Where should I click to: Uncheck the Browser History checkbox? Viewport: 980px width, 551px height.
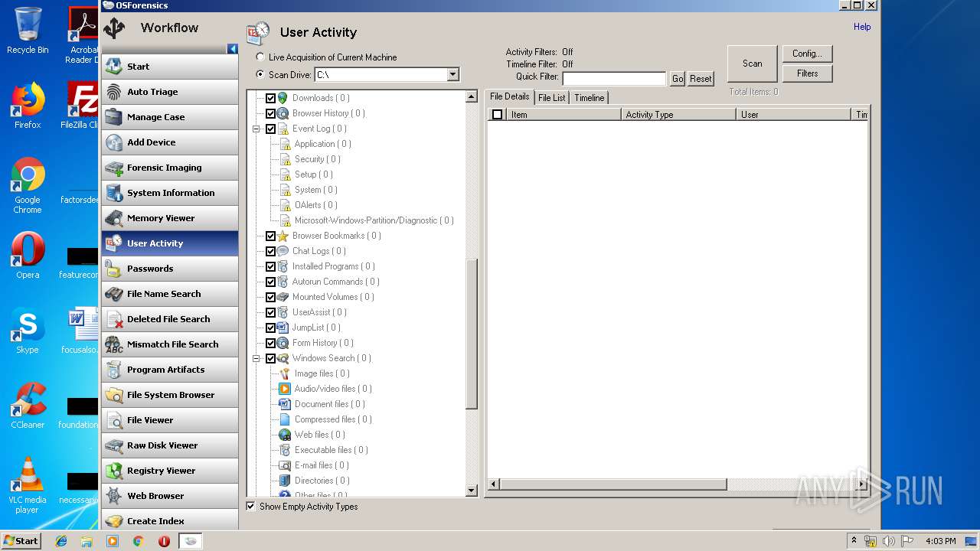point(270,113)
